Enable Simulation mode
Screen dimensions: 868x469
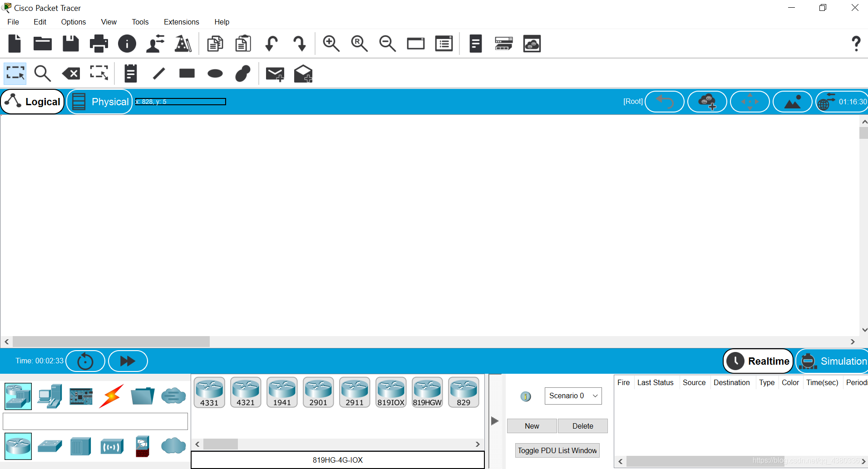[x=833, y=361]
